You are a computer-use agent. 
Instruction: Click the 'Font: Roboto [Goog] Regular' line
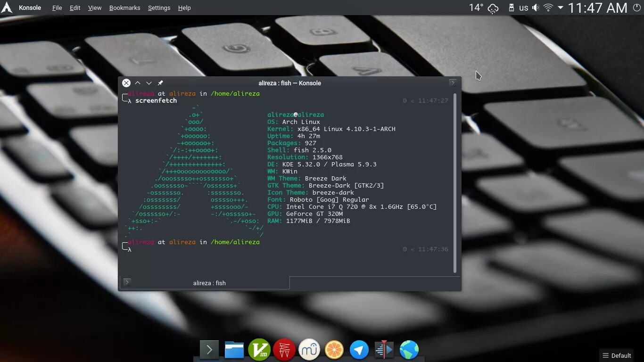pyautogui.click(x=318, y=199)
